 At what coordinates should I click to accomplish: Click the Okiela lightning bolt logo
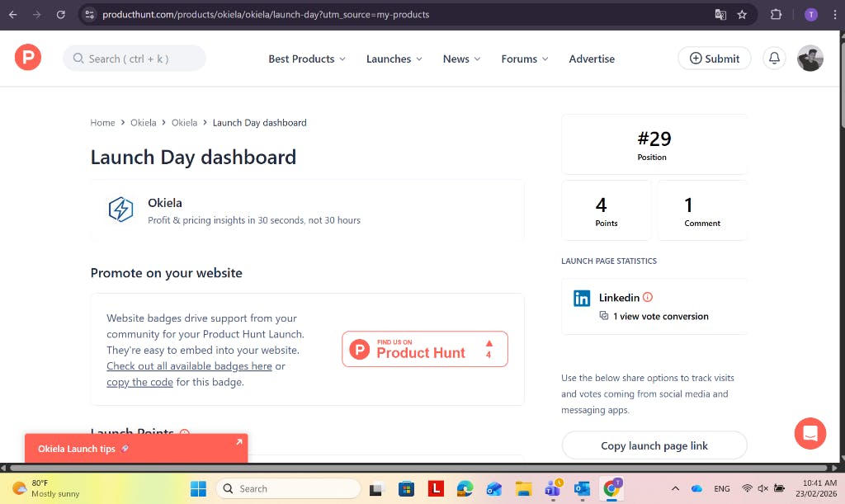pyautogui.click(x=120, y=210)
